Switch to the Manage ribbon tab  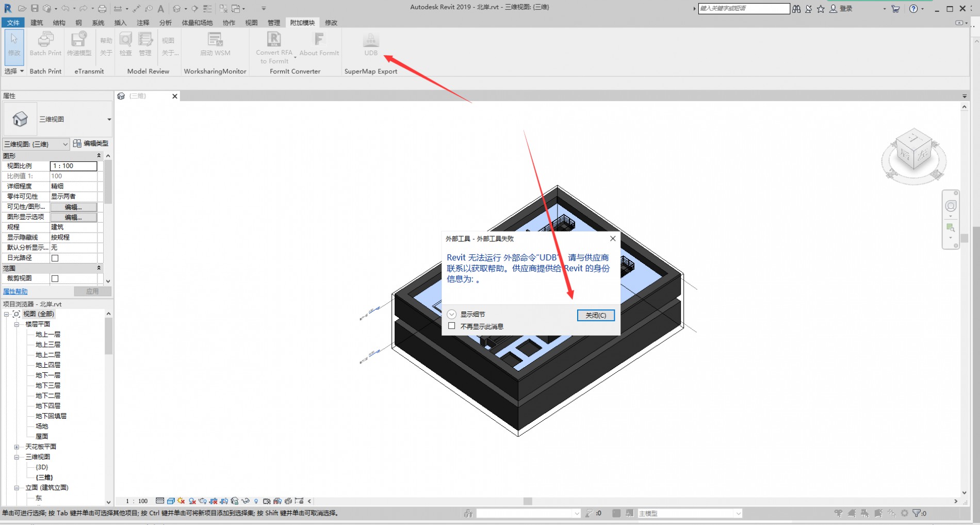(273, 23)
